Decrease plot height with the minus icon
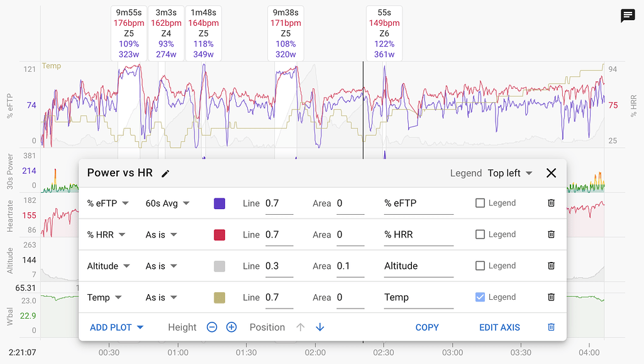This screenshot has width=644, height=364. (212, 327)
